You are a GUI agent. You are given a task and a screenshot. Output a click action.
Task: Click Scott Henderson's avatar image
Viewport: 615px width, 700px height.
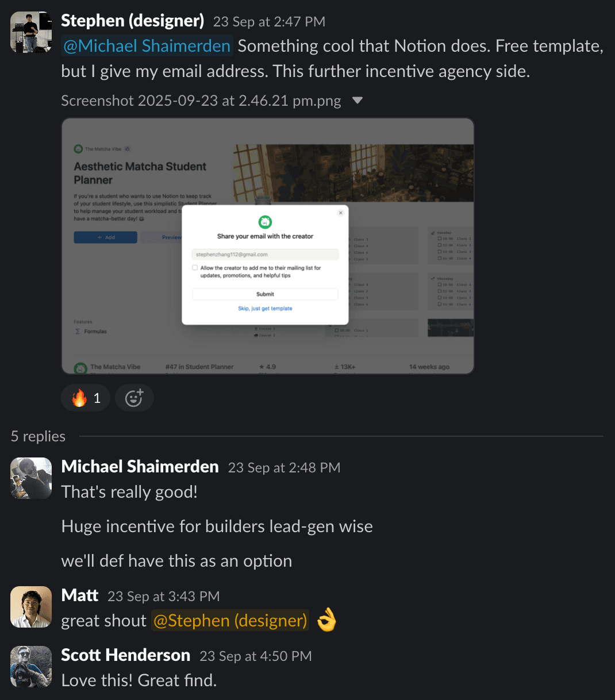pyautogui.click(x=32, y=667)
